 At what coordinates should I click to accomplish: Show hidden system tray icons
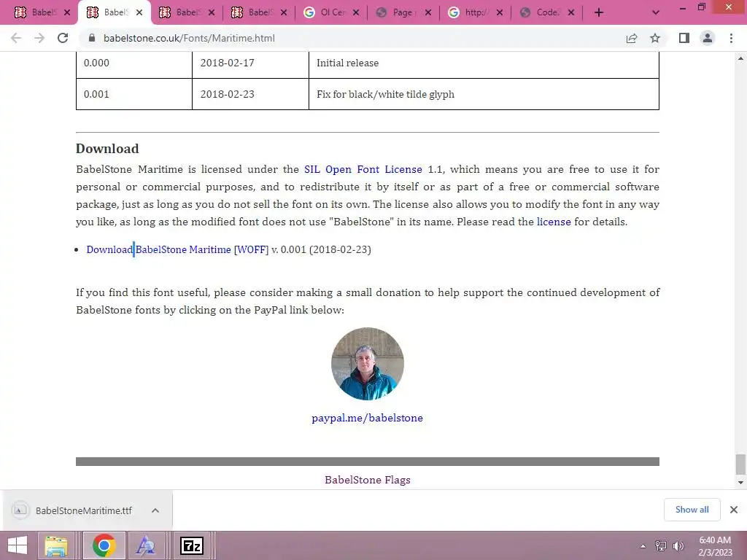[643, 546]
